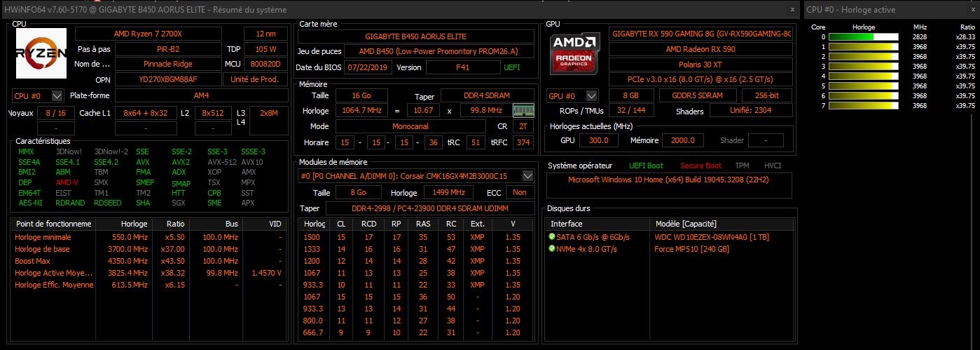
Task: Click the Unifié: 2304 shaders field
Action: click(x=750, y=111)
